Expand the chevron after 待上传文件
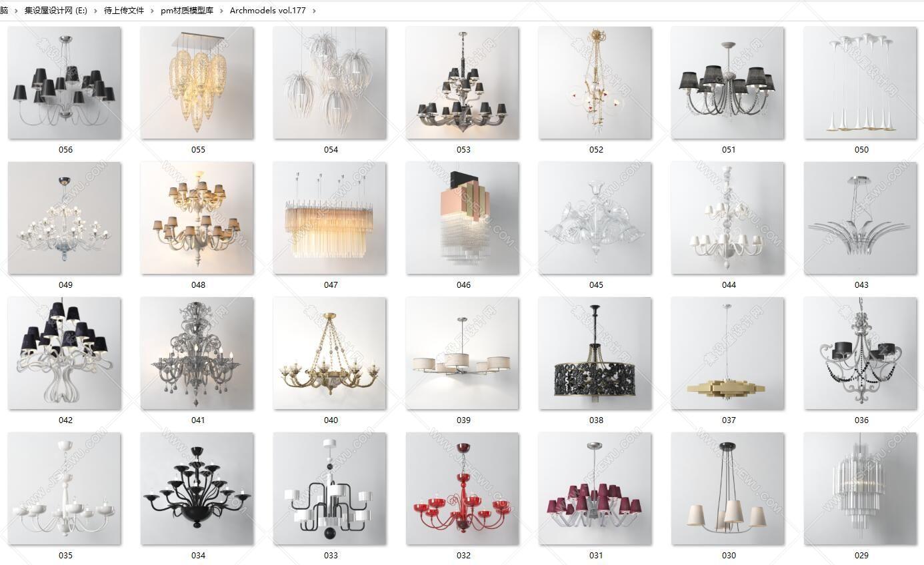Viewport: 924px width, 565px height. point(152,11)
